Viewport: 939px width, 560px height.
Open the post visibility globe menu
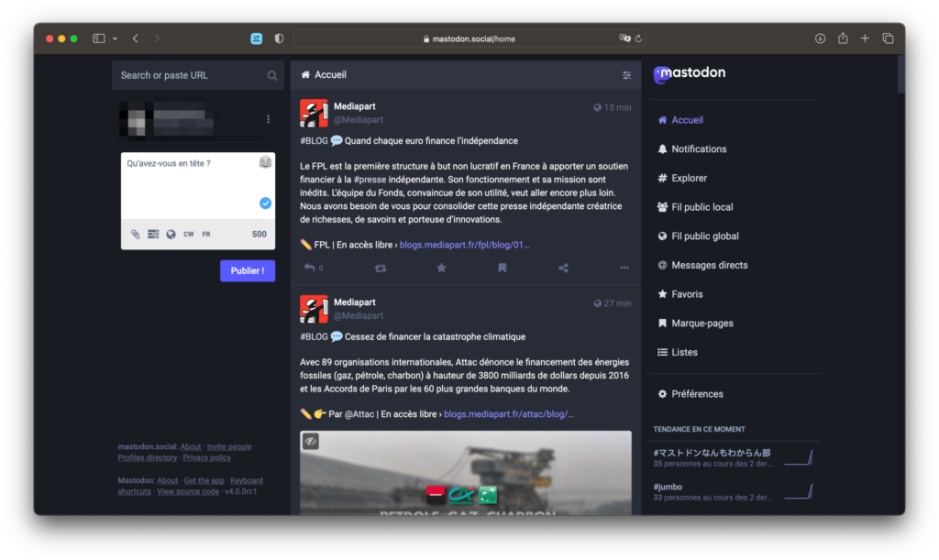[171, 234]
